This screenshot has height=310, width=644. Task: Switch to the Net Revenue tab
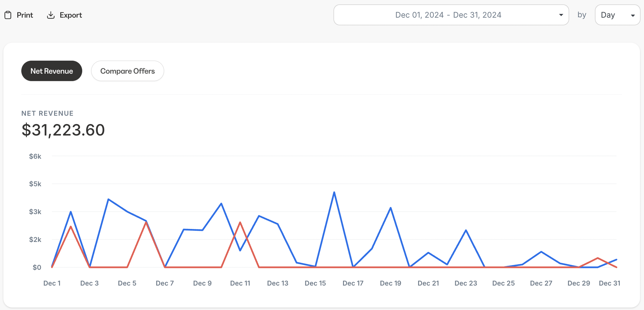[52, 71]
